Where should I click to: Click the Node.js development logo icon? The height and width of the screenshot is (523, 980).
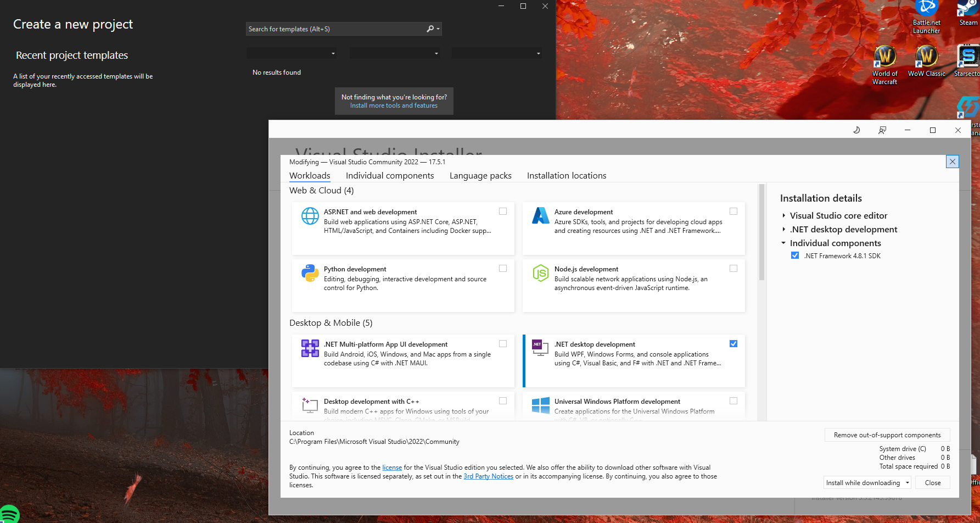pos(541,272)
